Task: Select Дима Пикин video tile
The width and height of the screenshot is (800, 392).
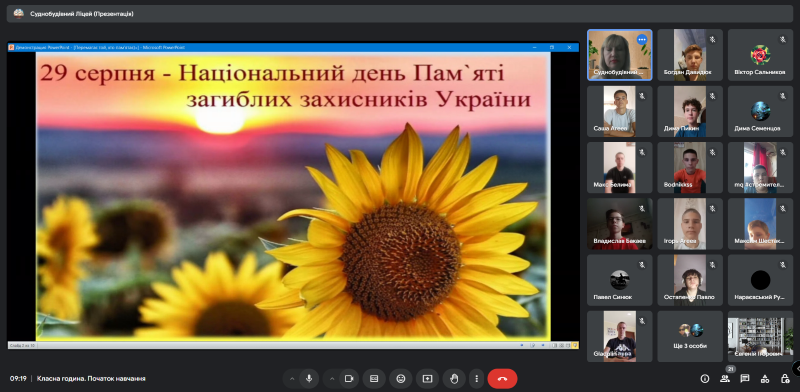Action: point(690,111)
